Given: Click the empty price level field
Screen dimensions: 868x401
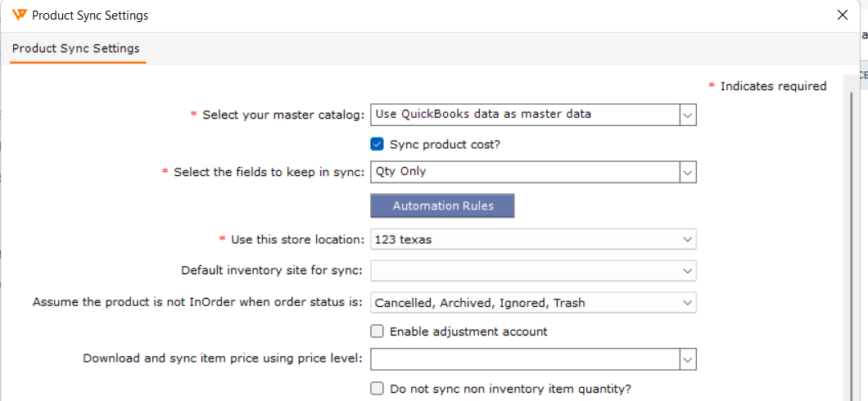Looking at the screenshot, I should pyautogui.click(x=524, y=358).
